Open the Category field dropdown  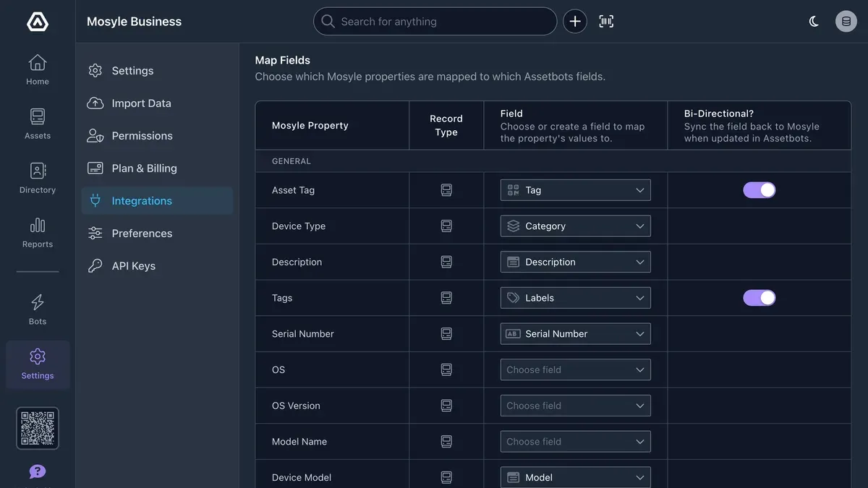tap(576, 226)
